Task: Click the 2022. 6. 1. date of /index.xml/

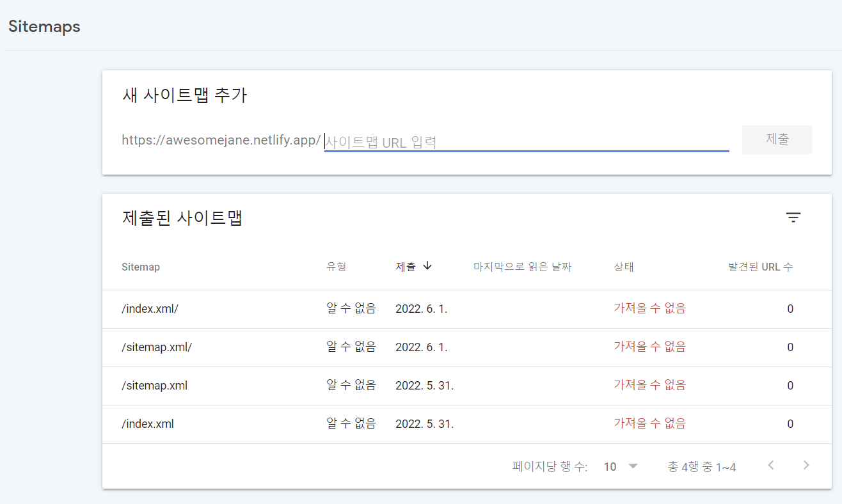Action: 422,309
